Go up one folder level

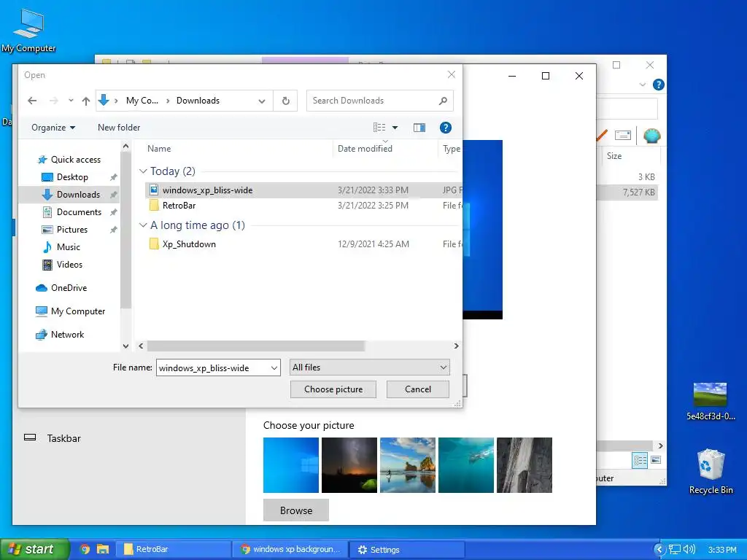tap(86, 101)
